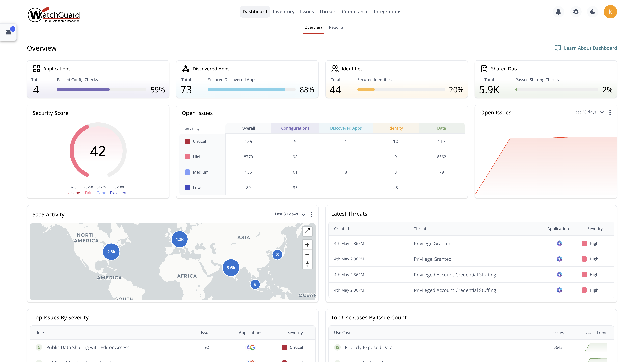Open SaaS Activity three-dot menu
The width and height of the screenshot is (644, 362).
tap(311, 214)
